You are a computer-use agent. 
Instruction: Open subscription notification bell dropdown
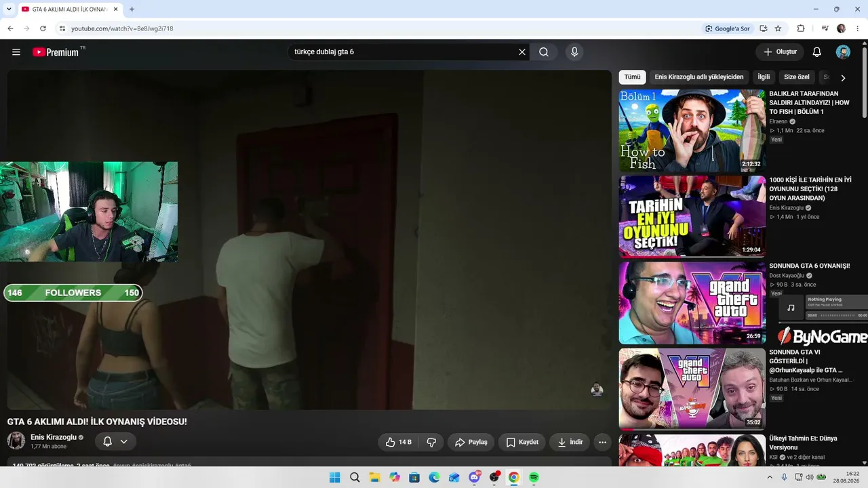[x=115, y=442]
